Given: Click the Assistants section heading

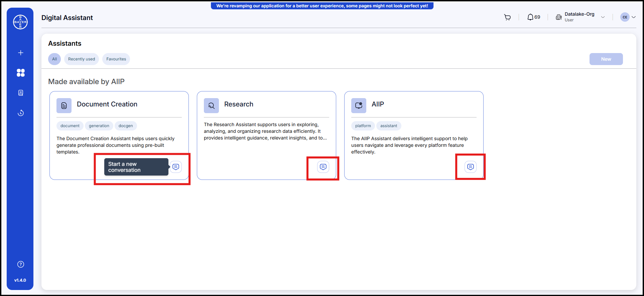Looking at the screenshot, I should 65,43.
